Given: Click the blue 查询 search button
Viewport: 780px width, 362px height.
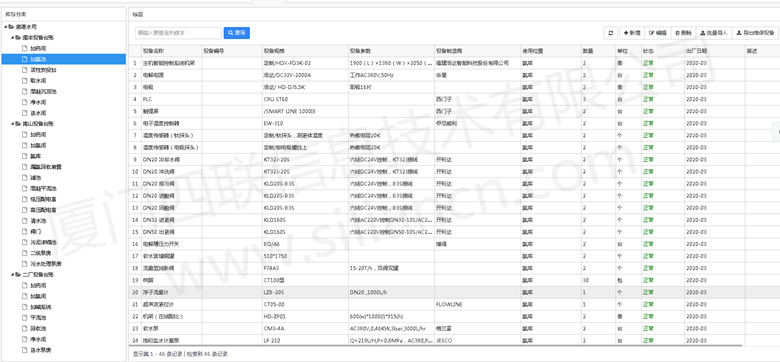Looking at the screenshot, I should coord(237,33).
